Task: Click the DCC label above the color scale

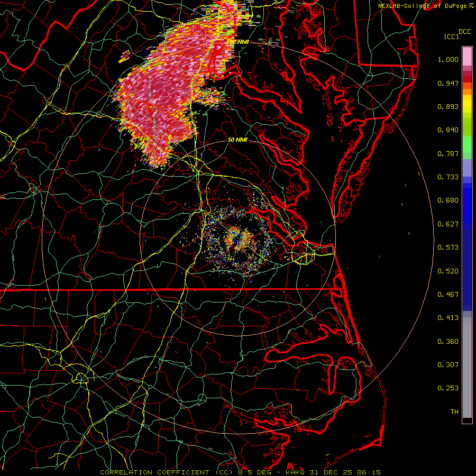Action: (x=464, y=32)
